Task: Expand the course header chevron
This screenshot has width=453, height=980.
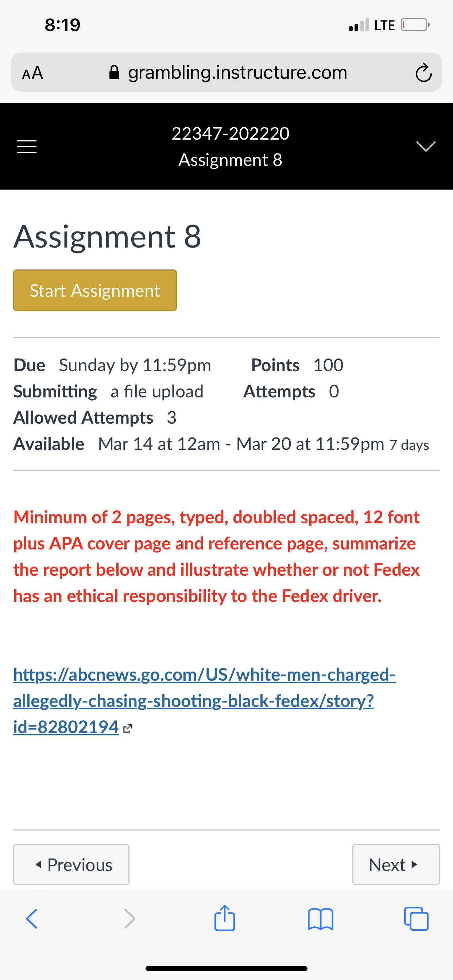Action: coord(426,146)
